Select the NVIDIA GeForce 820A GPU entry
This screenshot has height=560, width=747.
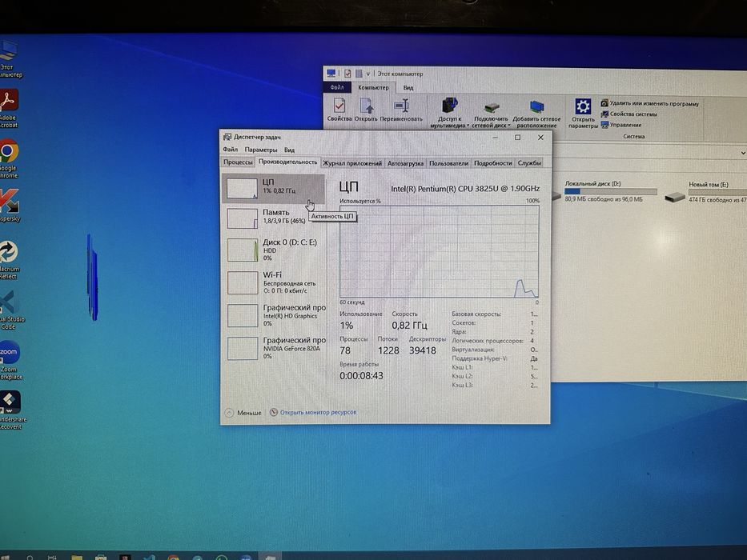(274, 348)
